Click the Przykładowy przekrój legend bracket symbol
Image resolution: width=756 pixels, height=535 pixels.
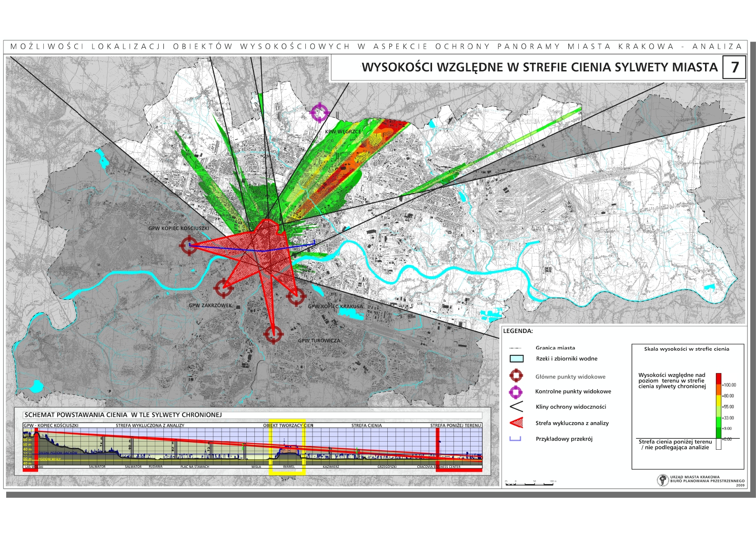(x=515, y=439)
